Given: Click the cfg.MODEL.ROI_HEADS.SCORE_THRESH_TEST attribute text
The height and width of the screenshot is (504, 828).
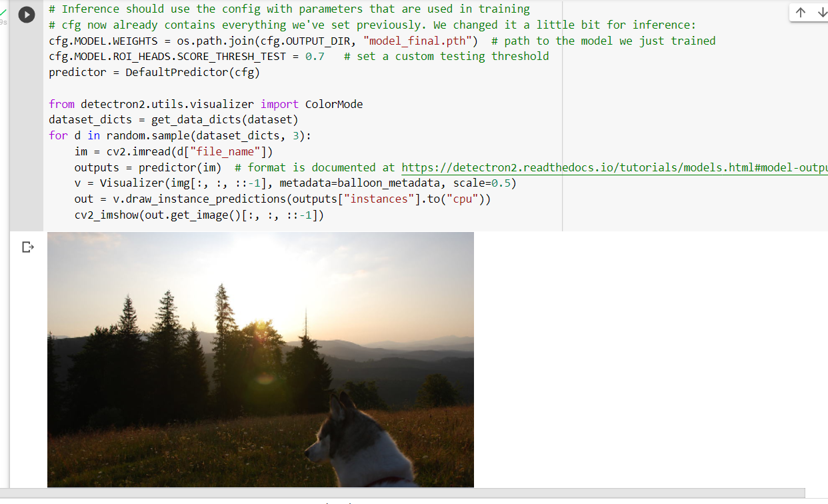Looking at the screenshot, I should (x=167, y=57).
